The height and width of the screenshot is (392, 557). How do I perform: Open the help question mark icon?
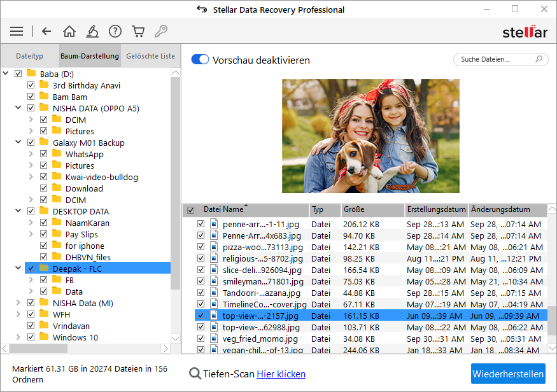(115, 31)
